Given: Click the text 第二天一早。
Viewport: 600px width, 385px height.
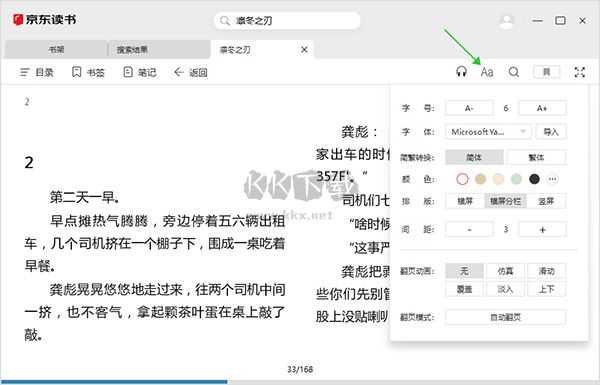Looking at the screenshot, I should click(85, 197).
